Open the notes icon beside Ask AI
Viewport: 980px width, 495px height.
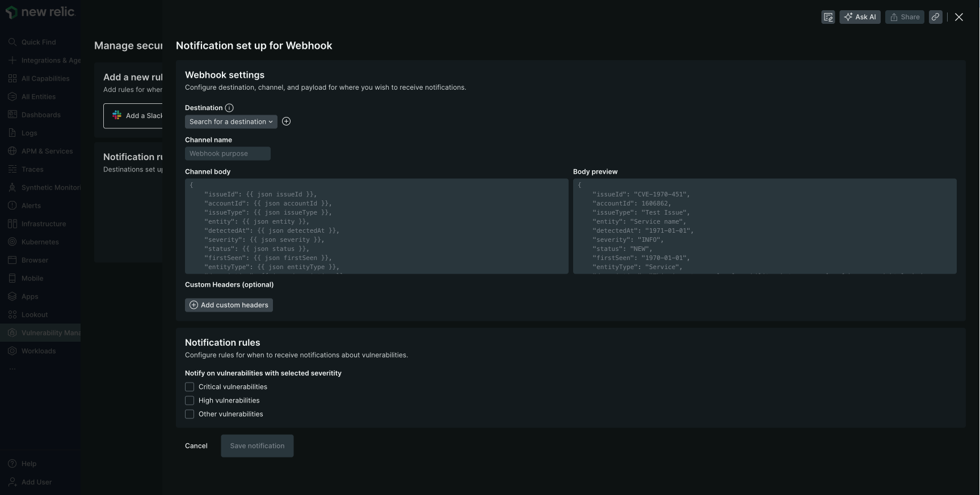(x=828, y=17)
